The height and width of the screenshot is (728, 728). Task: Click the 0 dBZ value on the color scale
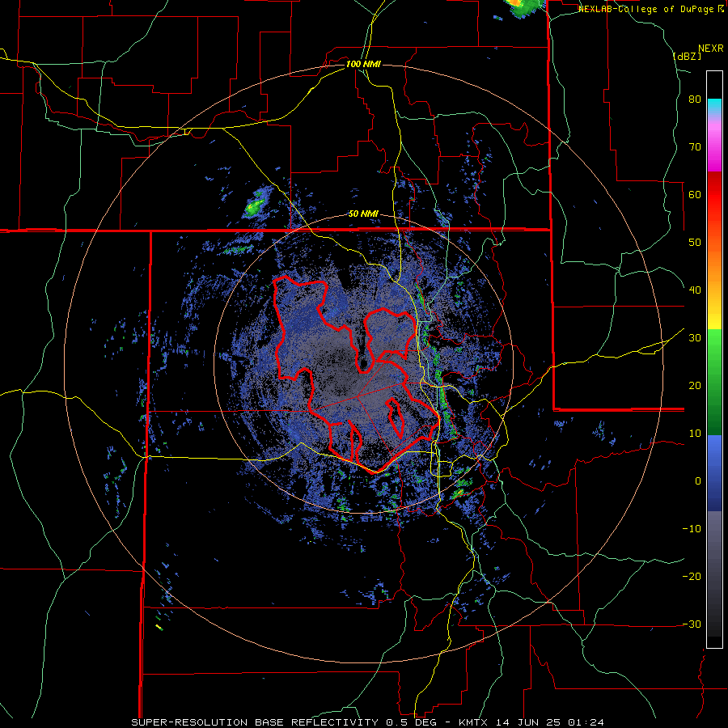pyautogui.click(x=698, y=481)
